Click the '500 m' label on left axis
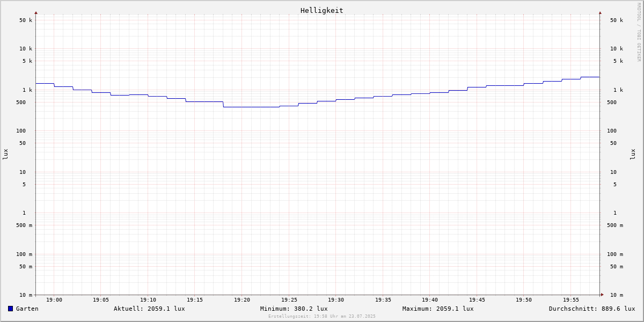 [x=24, y=225]
